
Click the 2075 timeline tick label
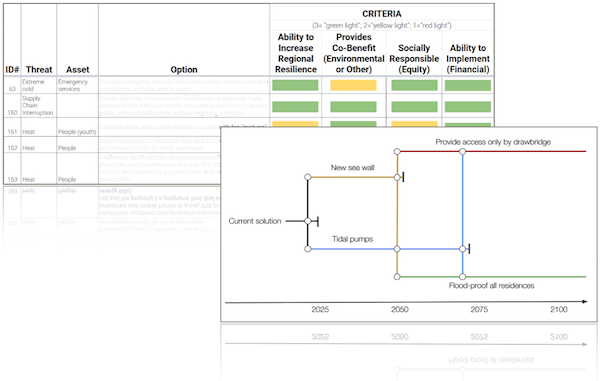(479, 309)
